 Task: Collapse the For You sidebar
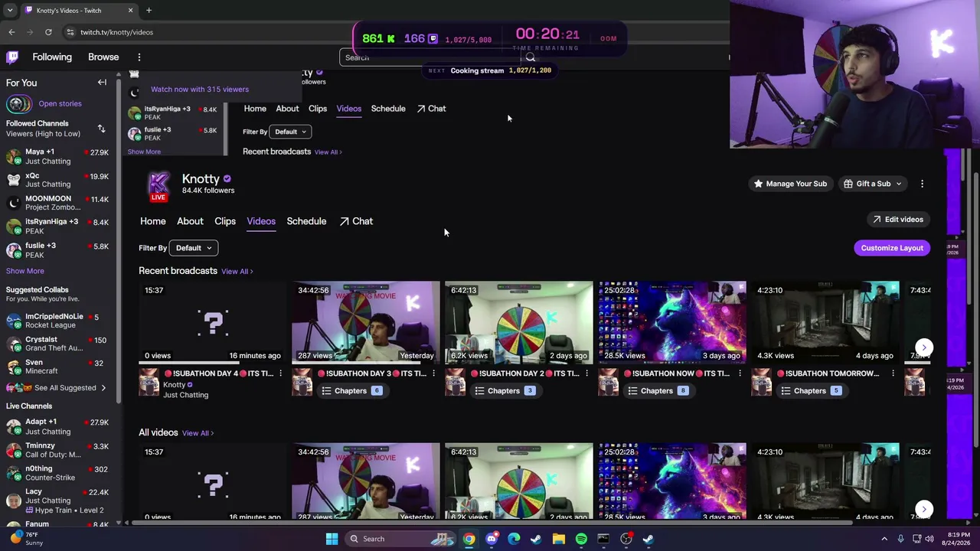coord(102,83)
